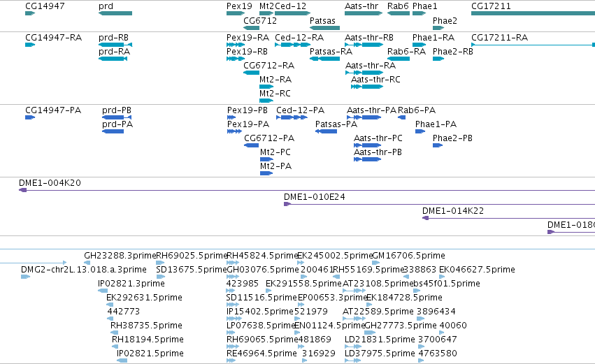The height and width of the screenshot is (364, 595).
Task: Click the CG6712-PA protein label
Action: [269, 138]
